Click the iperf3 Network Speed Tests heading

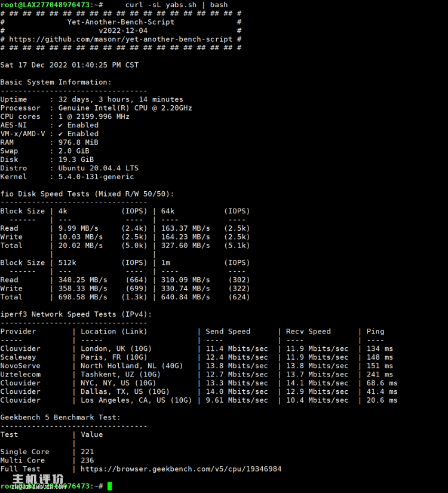pos(76,314)
